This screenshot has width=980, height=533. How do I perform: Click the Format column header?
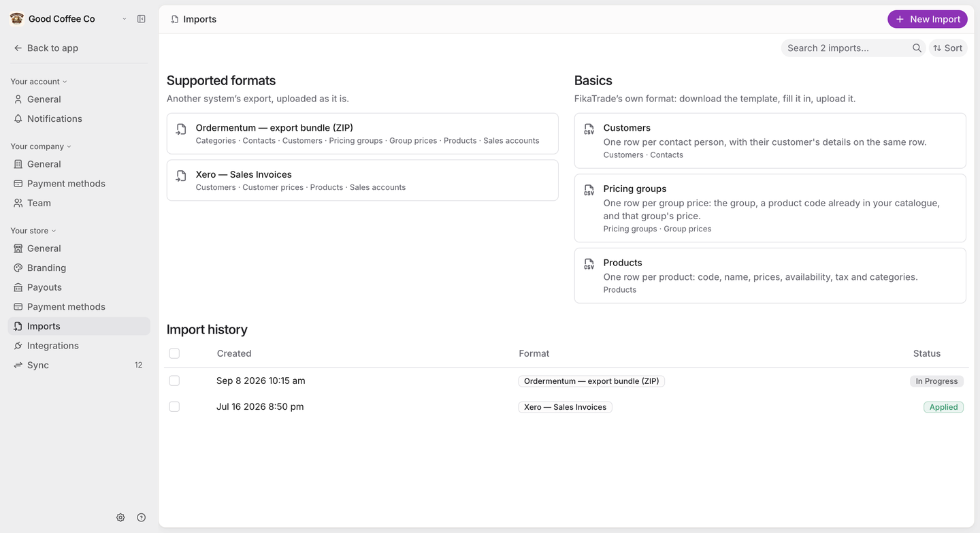coord(534,353)
